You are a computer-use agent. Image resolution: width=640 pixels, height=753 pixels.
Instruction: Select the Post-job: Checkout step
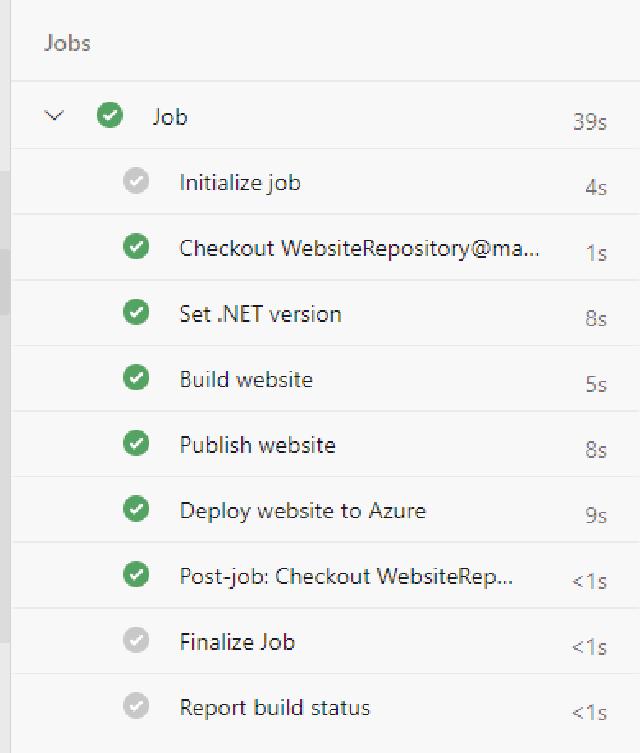click(x=346, y=577)
